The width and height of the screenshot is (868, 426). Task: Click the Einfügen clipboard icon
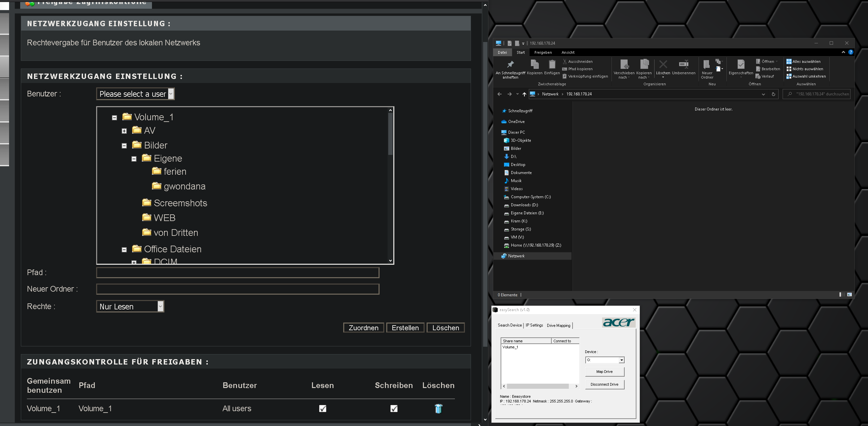552,65
